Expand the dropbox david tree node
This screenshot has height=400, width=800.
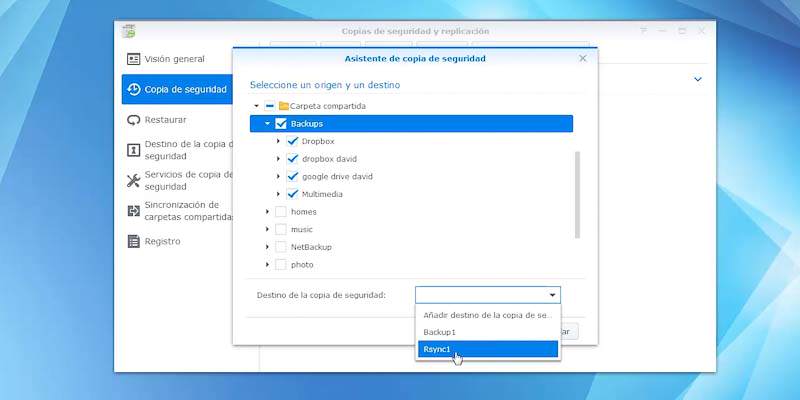point(279,159)
